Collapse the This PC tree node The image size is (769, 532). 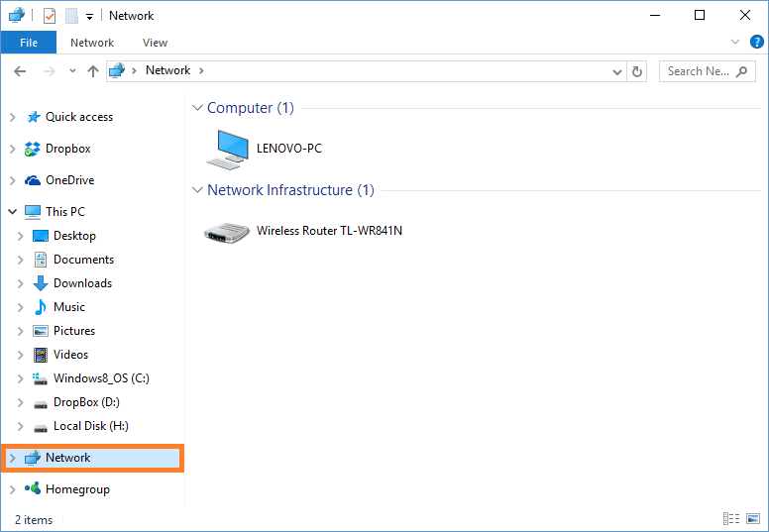click(x=13, y=212)
